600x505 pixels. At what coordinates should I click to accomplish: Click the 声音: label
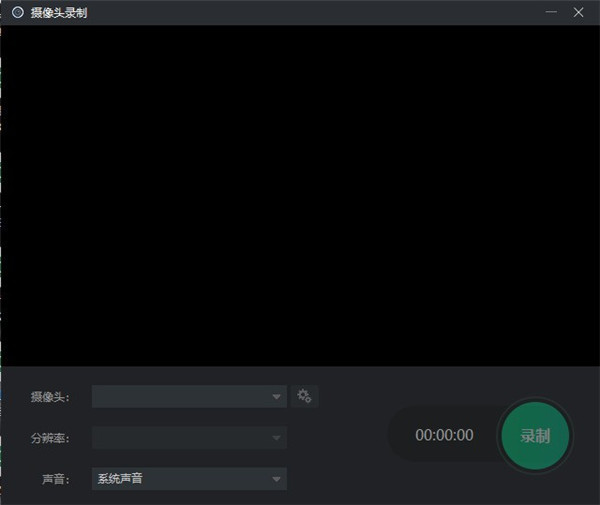(54, 479)
